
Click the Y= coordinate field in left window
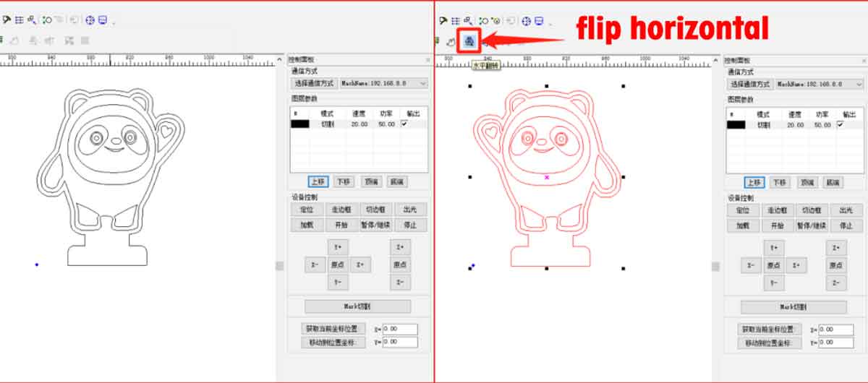coord(400,342)
